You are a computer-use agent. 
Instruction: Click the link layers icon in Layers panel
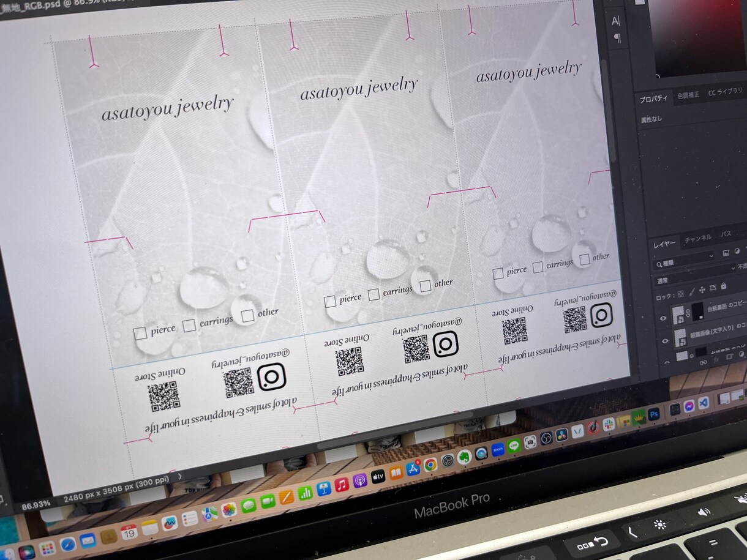[x=704, y=362]
